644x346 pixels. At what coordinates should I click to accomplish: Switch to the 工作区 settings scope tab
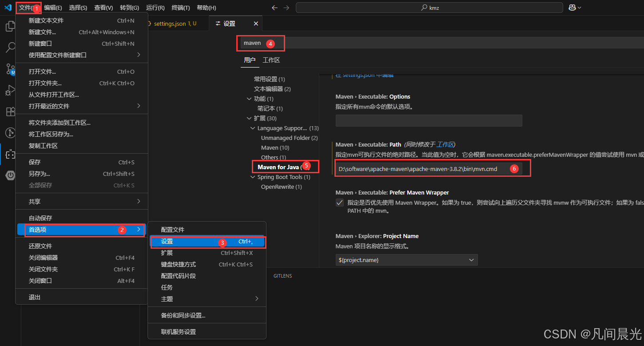click(x=271, y=60)
